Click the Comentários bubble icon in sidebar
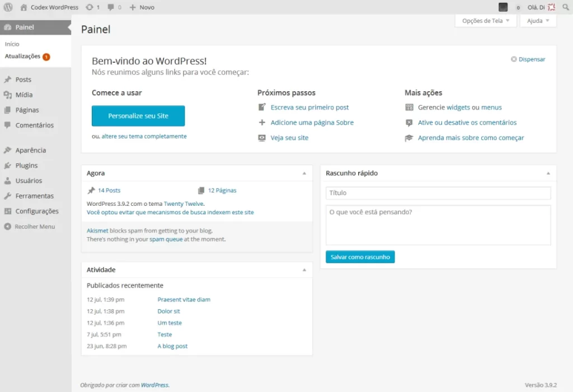This screenshot has width=573, height=392. [8, 125]
